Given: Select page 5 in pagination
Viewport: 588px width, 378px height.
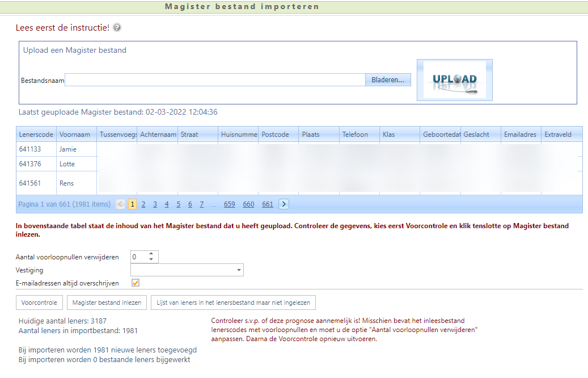Looking at the screenshot, I should click(178, 204).
